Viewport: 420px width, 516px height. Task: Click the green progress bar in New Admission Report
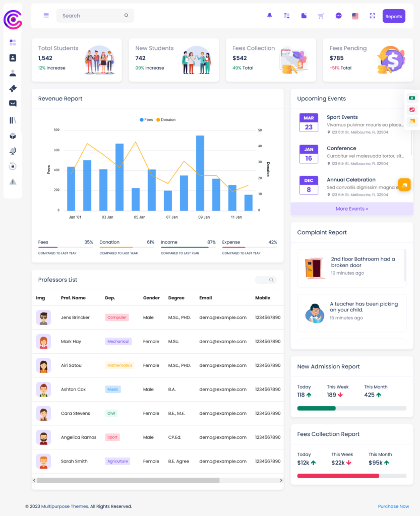317,409
